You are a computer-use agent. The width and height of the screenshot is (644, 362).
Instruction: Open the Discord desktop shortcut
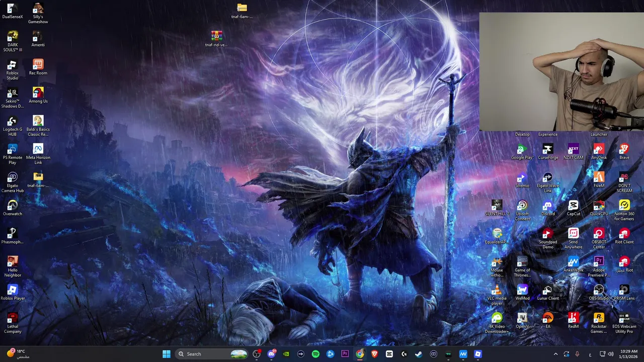coord(548,208)
